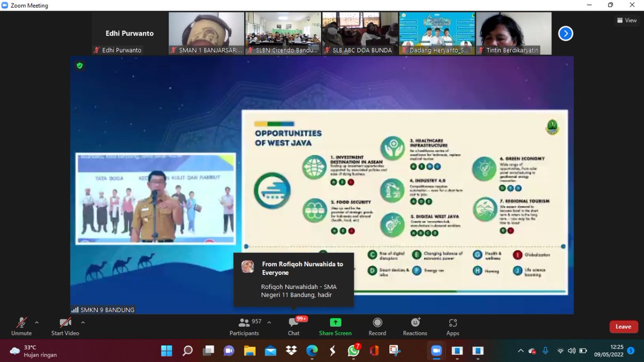Image resolution: width=644 pixels, height=362 pixels.
Task: Open volume control in system tray
Action: pos(572,351)
